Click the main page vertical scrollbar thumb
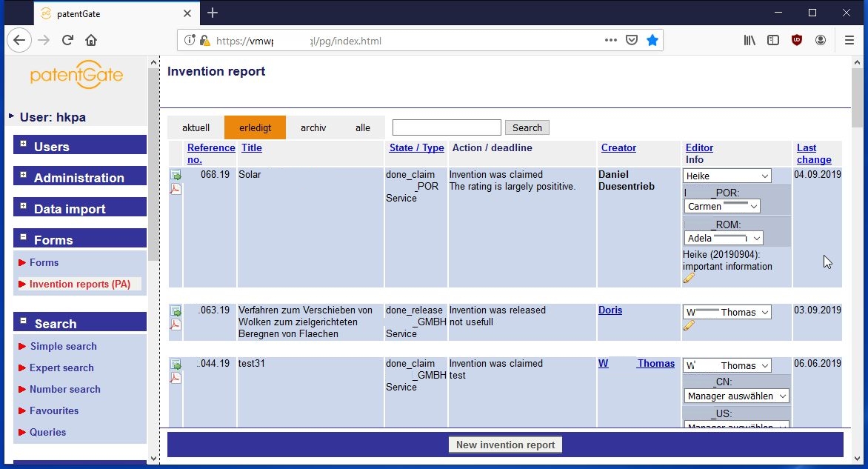The width and height of the screenshot is (868, 469). (857, 98)
